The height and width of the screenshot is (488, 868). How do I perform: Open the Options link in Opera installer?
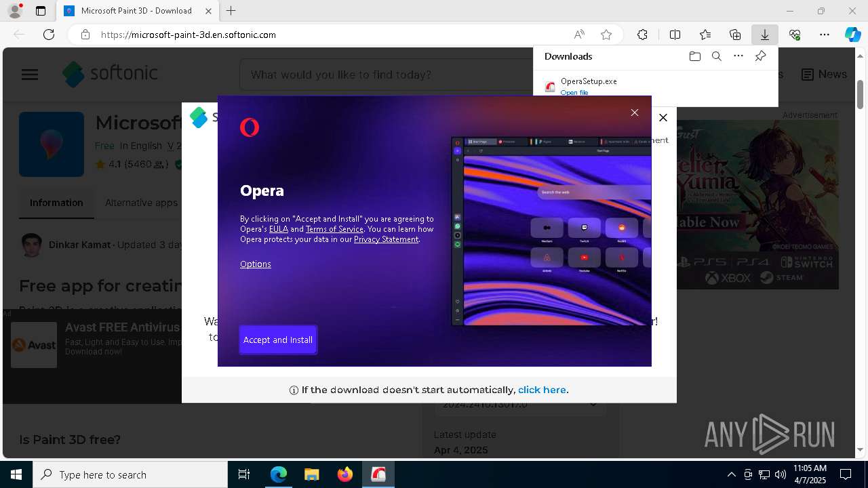256,264
